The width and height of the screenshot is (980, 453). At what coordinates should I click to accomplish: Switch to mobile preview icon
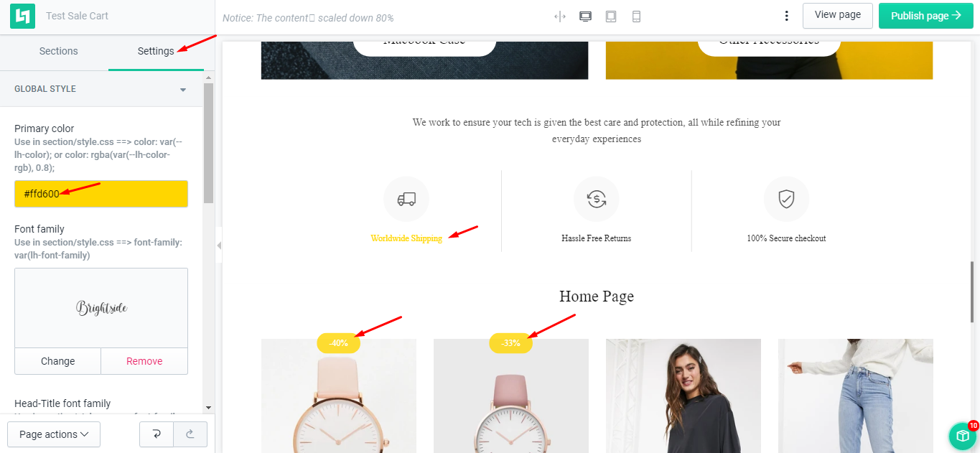click(x=636, y=17)
